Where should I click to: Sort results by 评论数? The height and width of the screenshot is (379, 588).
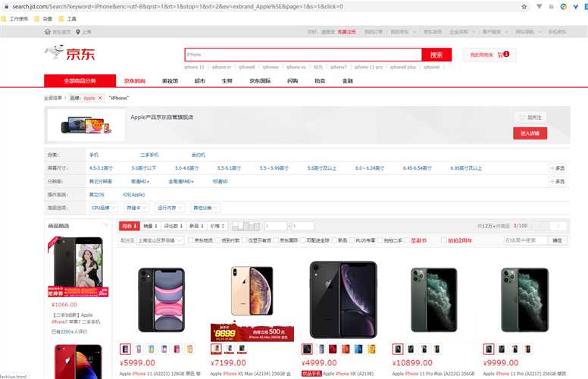coord(174,226)
